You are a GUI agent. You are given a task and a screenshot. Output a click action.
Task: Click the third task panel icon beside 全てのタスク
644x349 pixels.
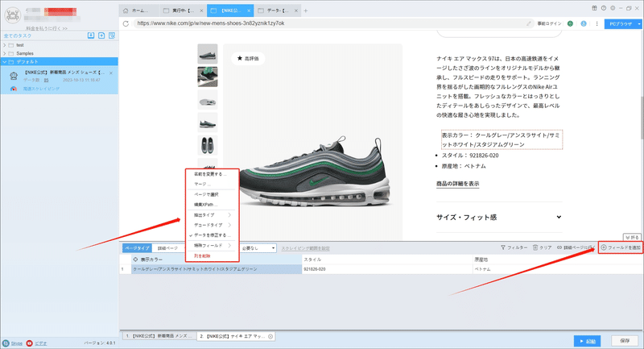112,35
